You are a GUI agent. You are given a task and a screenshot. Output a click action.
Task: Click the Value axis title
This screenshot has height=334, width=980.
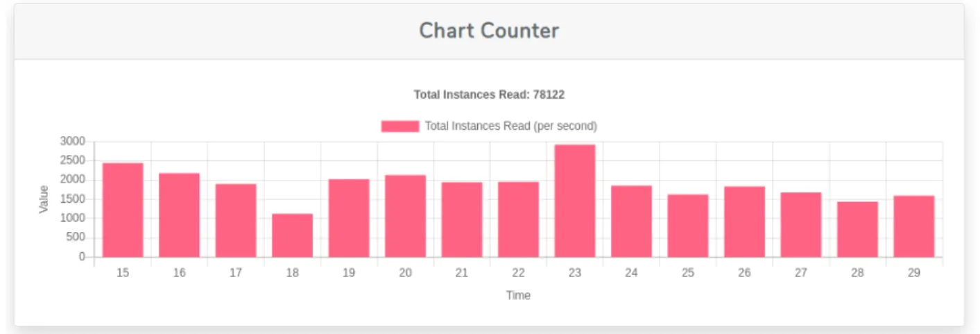[x=44, y=199]
